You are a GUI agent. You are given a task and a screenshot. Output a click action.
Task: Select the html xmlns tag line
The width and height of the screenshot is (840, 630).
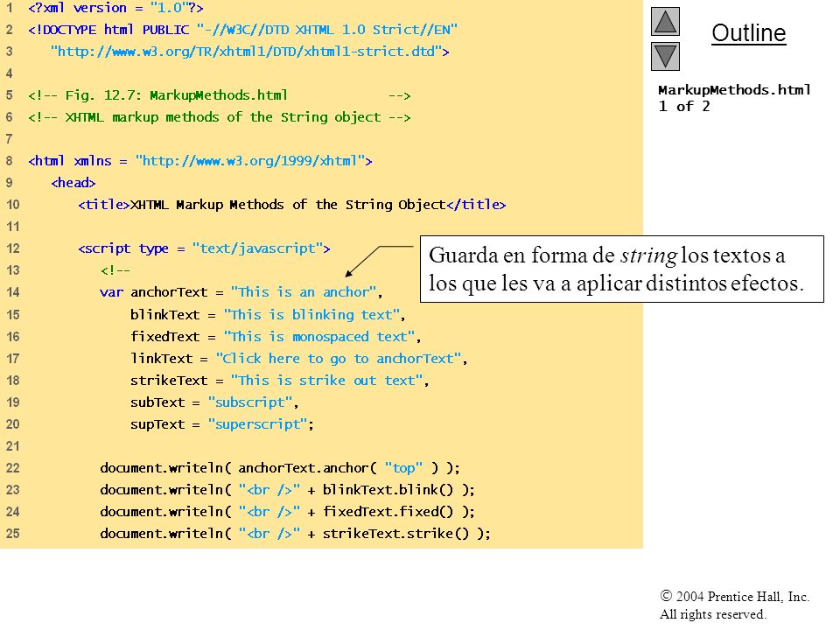[199, 161]
